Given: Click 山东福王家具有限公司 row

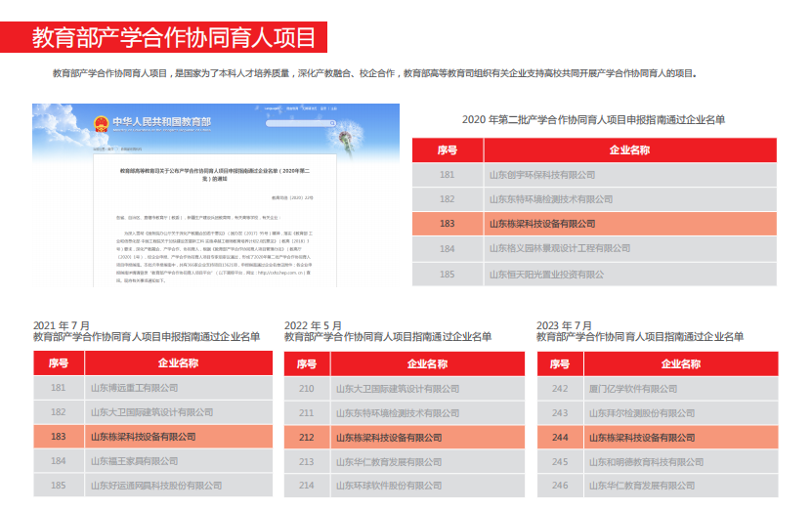Looking at the screenshot, I should click(x=152, y=461).
